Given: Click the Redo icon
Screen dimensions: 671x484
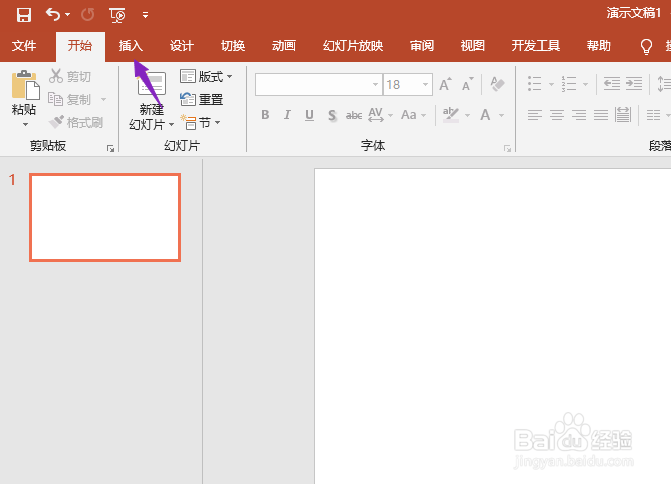Looking at the screenshot, I should coord(88,15).
